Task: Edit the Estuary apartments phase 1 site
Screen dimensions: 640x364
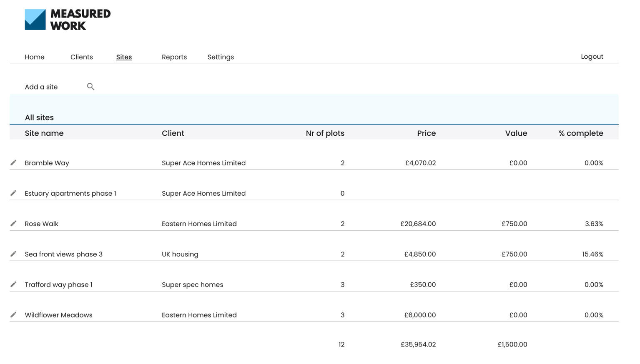Action: point(13,193)
